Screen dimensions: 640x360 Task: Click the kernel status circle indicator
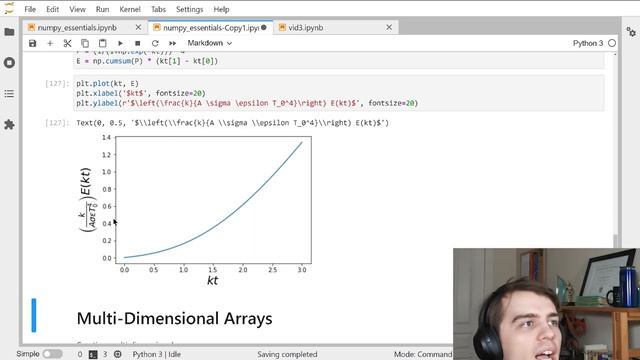pyautogui.click(x=612, y=43)
